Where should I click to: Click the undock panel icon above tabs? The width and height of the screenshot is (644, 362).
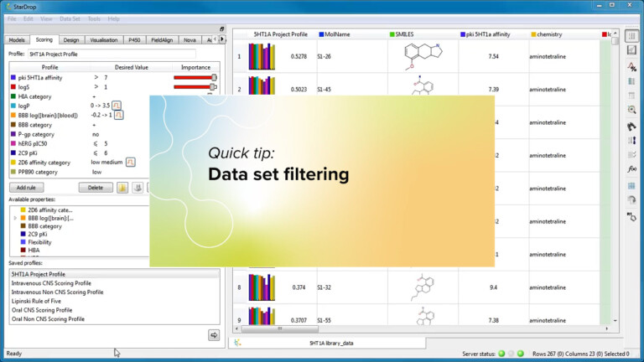tap(221, 28)
